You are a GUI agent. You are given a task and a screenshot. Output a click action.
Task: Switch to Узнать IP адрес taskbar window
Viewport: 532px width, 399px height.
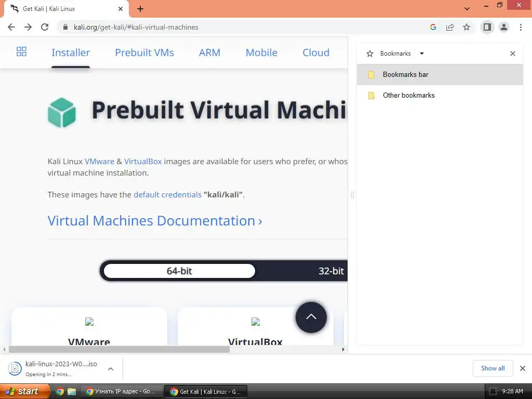tap(122, 392)
